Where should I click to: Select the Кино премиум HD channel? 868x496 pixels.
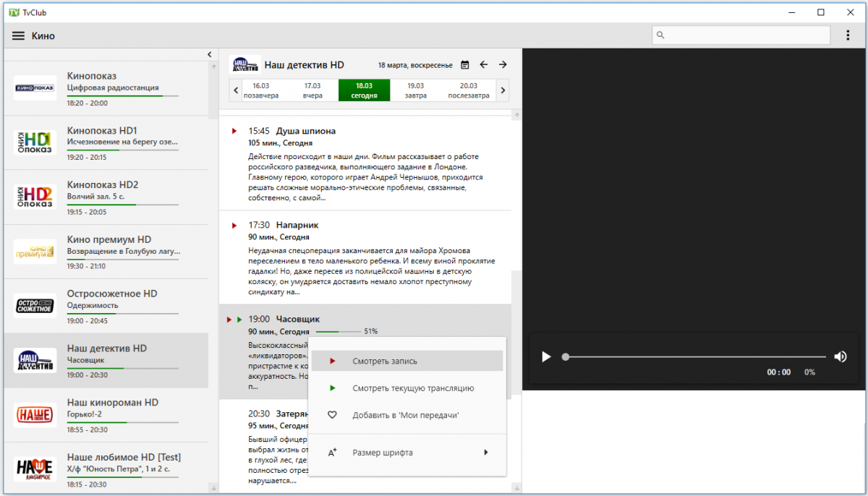click(x=106, y=251)
